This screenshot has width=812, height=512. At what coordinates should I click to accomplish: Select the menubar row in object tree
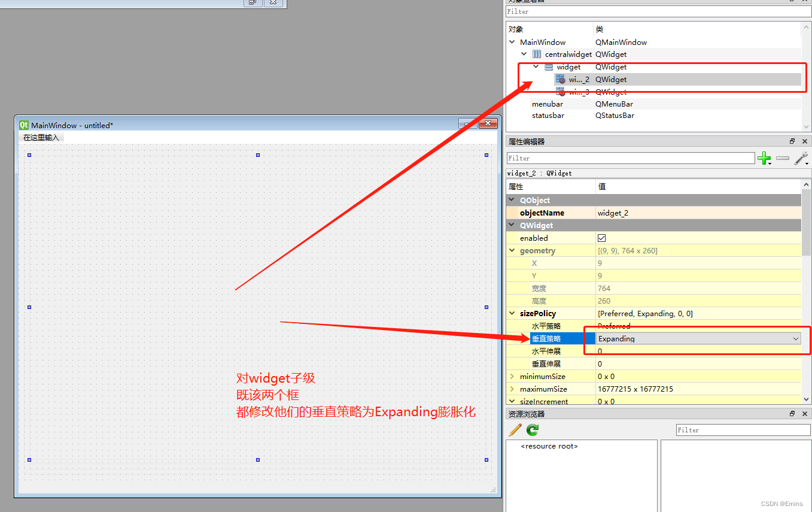coord(653,104)
